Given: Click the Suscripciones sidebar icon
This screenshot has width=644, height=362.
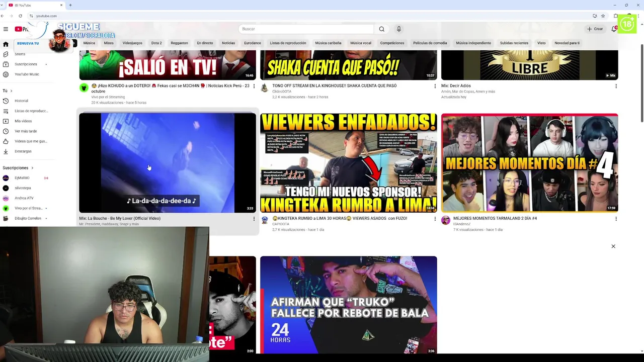Looking at the screenshot, I should coord(6,64).
